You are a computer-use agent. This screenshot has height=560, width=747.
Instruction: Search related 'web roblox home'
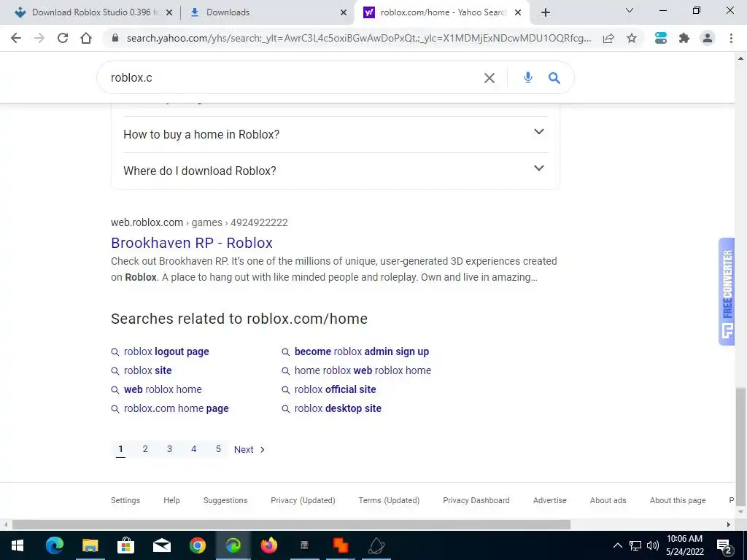pos(163,389)
